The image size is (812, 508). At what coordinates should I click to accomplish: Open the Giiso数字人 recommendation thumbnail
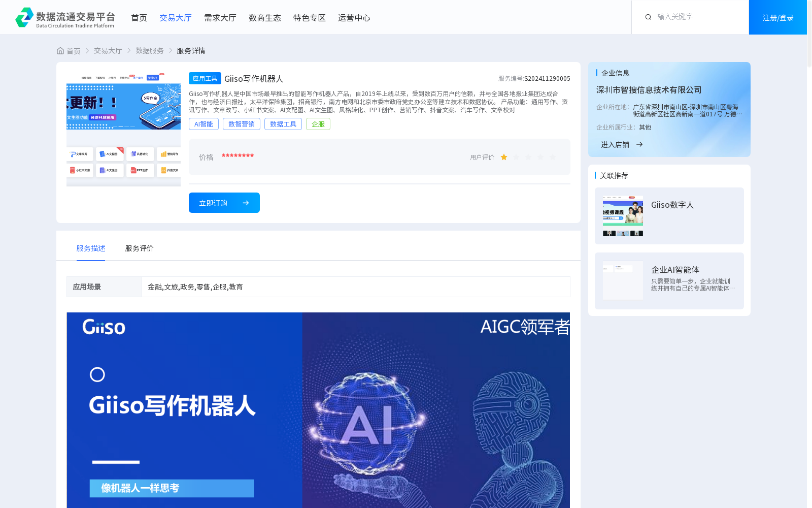623,216
